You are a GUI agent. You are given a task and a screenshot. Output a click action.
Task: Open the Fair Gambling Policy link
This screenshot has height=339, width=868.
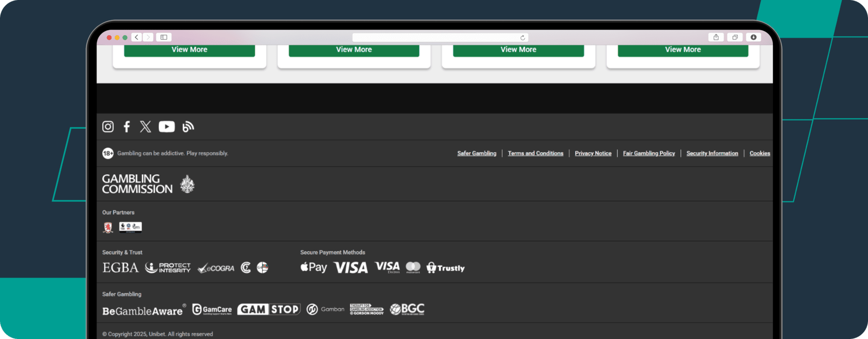[649, 153]
